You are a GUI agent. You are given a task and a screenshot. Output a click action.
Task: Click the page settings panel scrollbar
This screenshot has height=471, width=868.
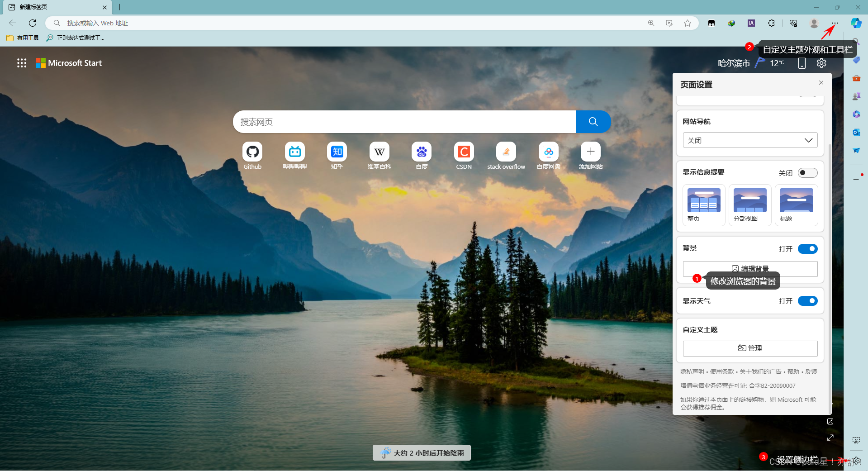click(x=830, y=278)
